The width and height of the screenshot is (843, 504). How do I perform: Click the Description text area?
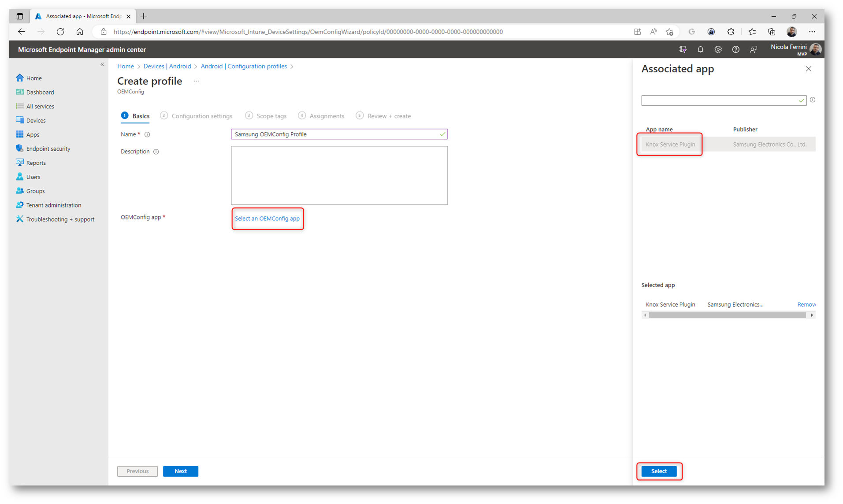point(339,175)
